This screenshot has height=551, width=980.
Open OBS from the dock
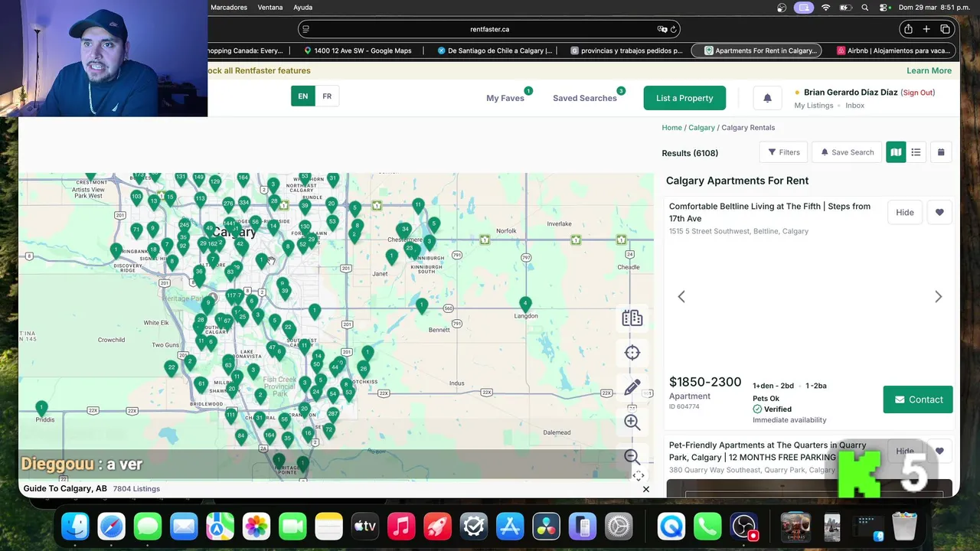(744, 527)
